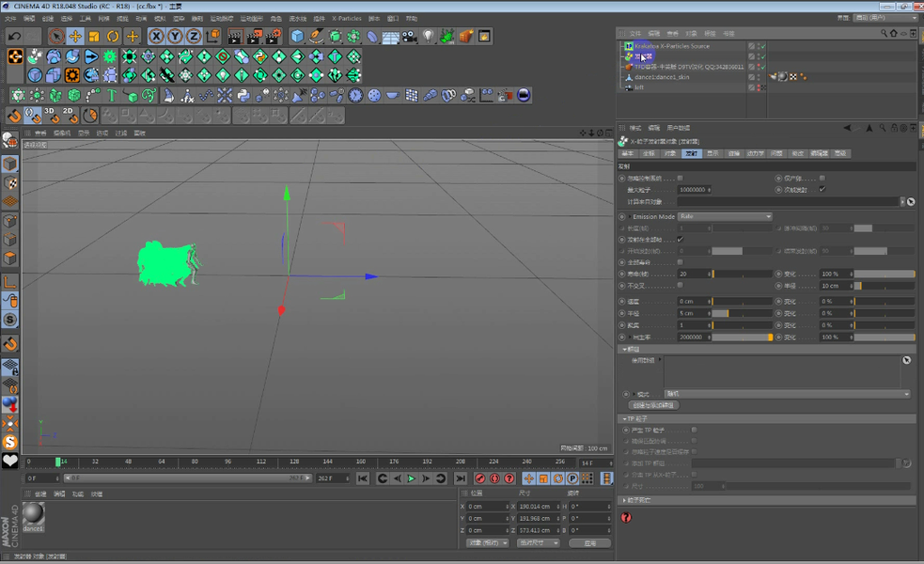Click the Python icon in toolbar
Viewport: 924px width, 564px height.
click(243, 95)
